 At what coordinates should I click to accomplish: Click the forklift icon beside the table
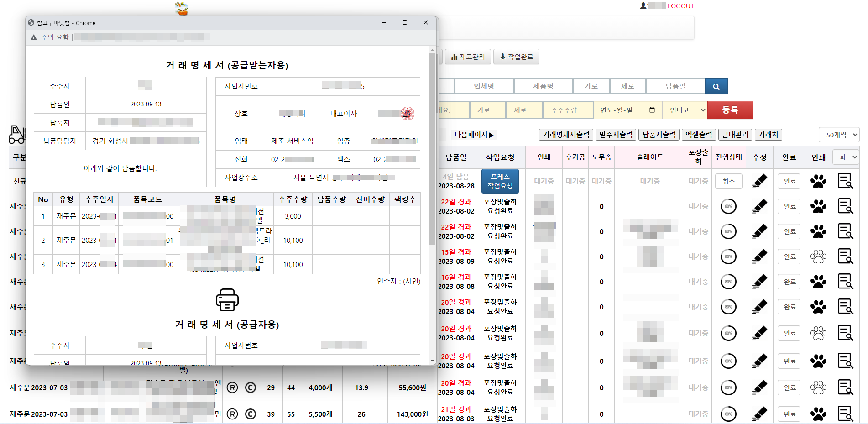tap(17, 134)
